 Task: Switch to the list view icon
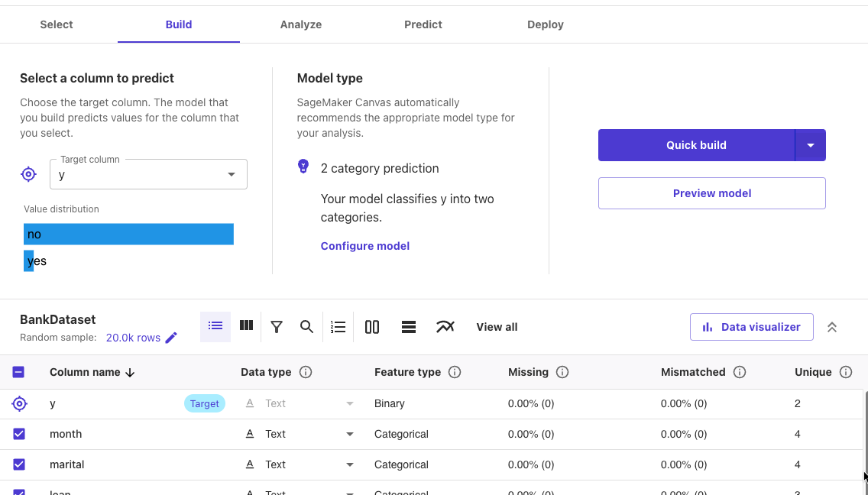click(215, 327)
